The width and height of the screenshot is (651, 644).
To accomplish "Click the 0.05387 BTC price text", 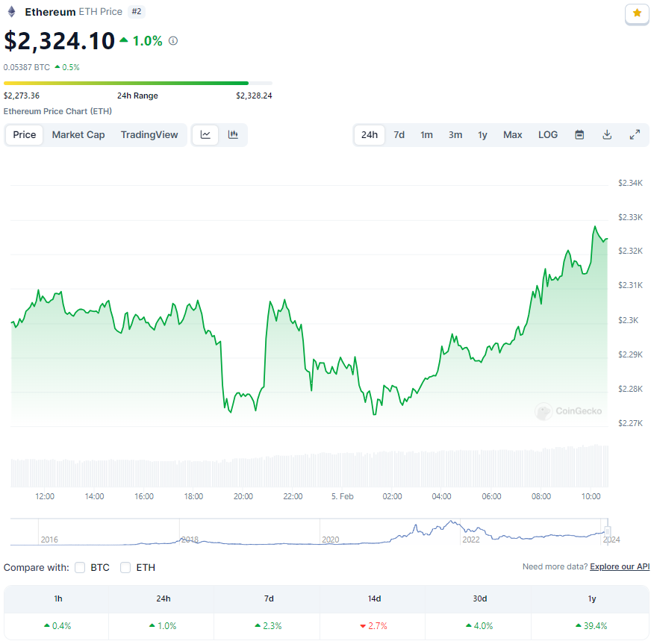I will (x=27, y=67).
